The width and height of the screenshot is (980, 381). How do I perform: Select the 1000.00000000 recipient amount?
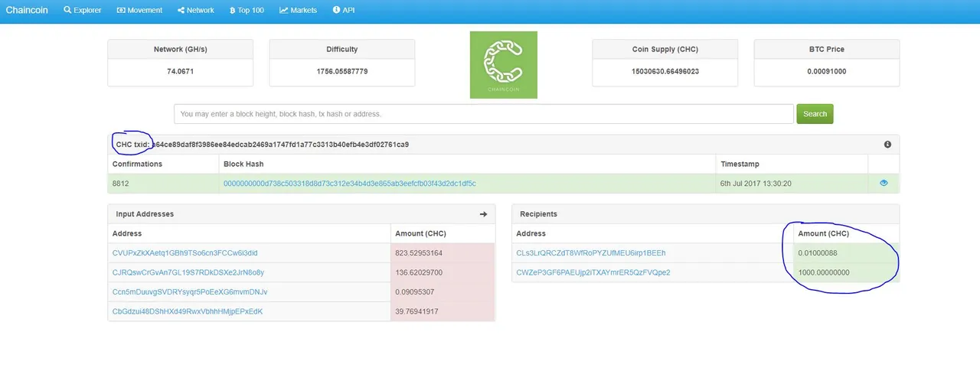pyautogui.click(x=824, y=272)
